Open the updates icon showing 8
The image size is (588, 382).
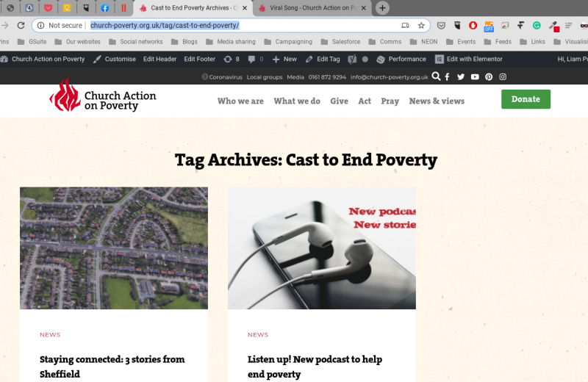232,59
